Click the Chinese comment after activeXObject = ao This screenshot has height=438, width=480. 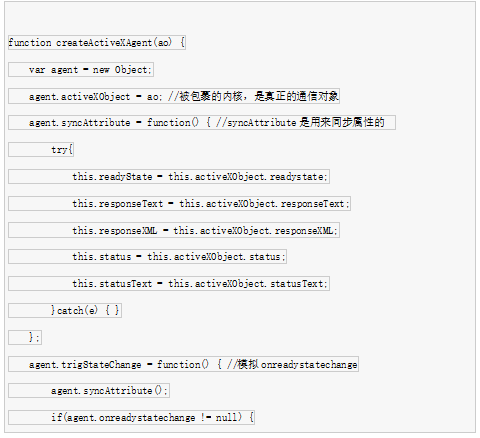tap(253, 96)
